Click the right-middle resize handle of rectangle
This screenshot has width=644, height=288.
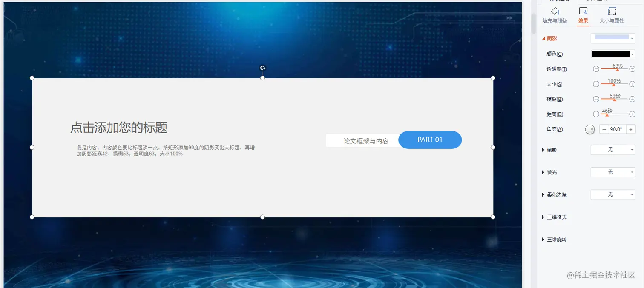coord(493,147)
